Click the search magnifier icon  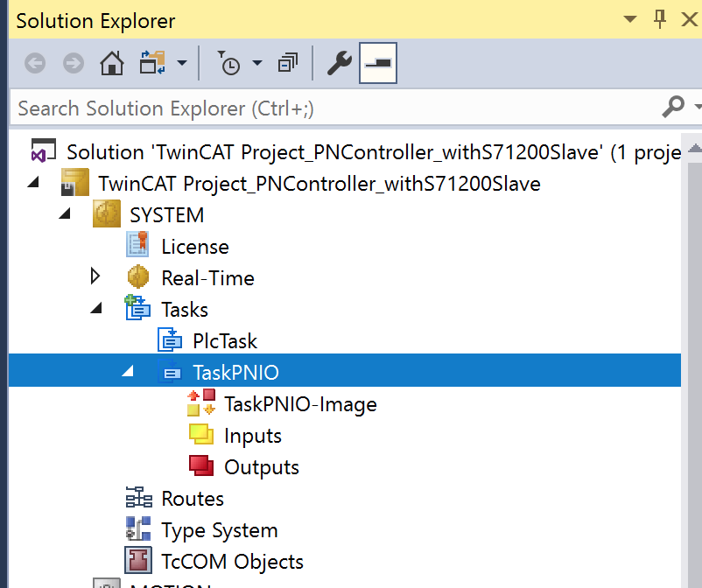673,107
